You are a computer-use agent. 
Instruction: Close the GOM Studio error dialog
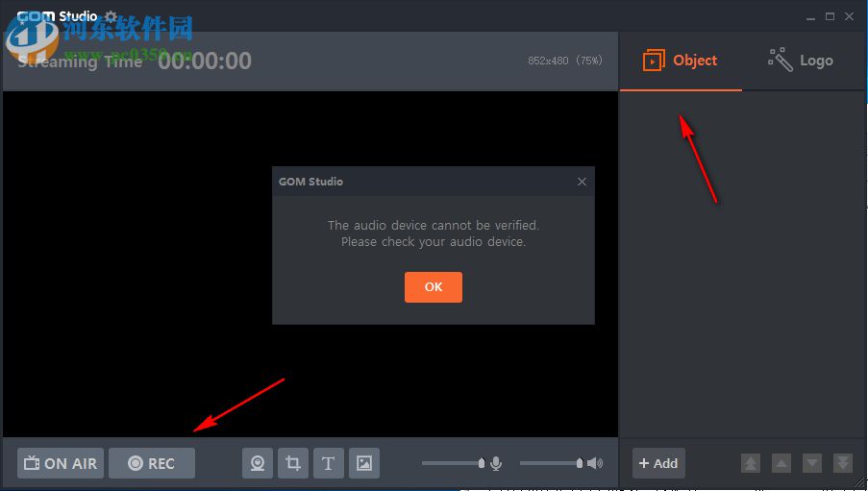(x=582, y=182)
